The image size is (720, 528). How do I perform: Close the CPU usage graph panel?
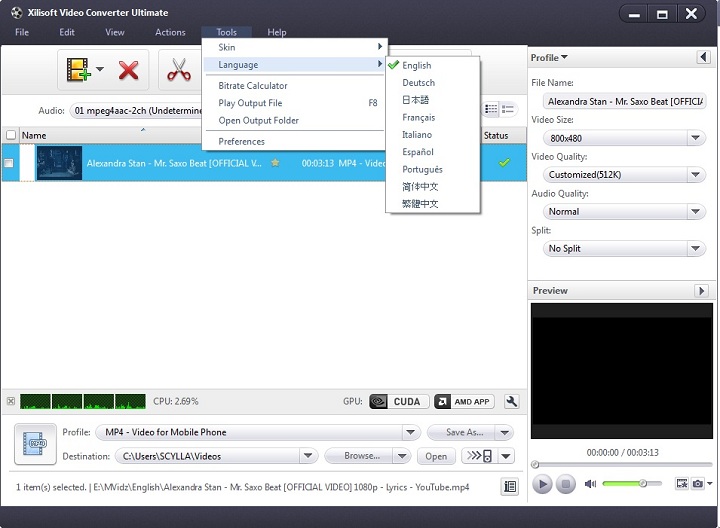(11, 401)
